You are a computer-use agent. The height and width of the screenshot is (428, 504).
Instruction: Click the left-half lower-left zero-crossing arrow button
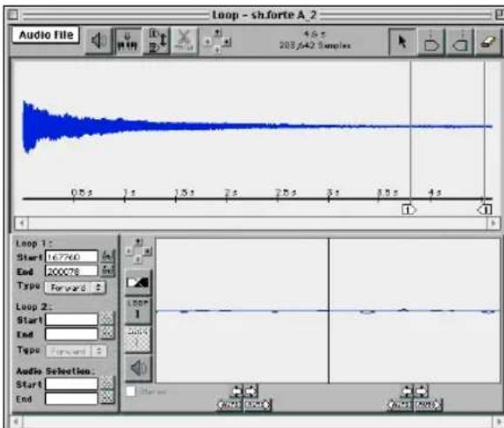tap(230, 405)
